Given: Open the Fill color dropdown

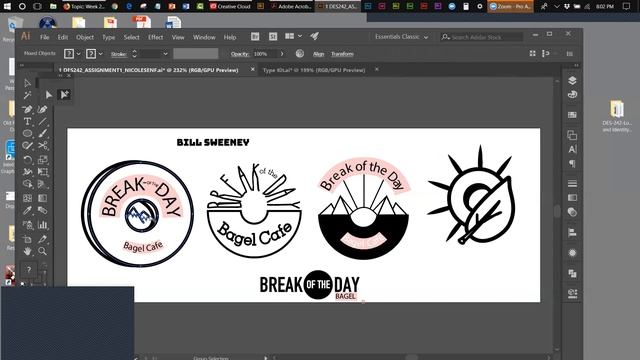Looking at the screenshot, I should click(78, 54).
